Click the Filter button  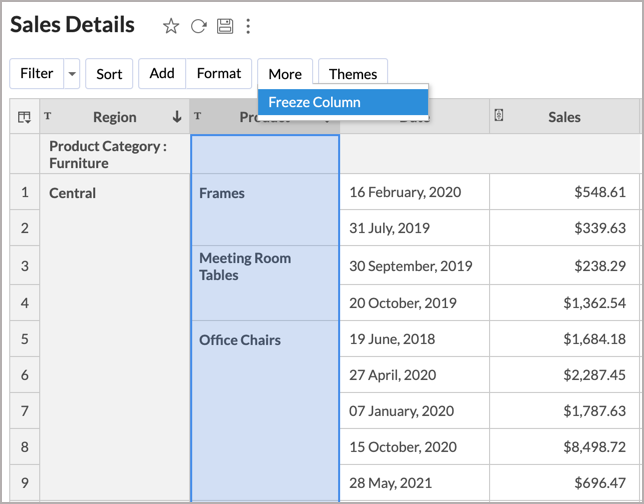click(37, 74)
